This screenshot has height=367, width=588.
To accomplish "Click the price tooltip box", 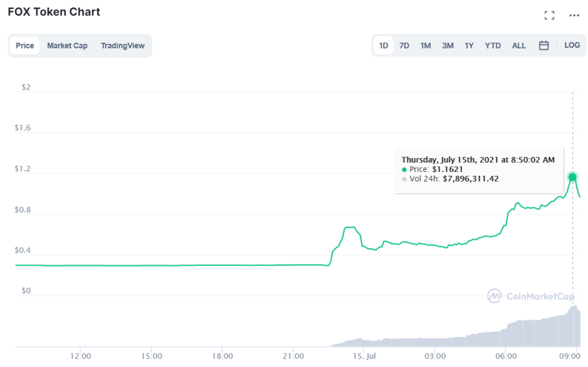I will coord(477,168).
